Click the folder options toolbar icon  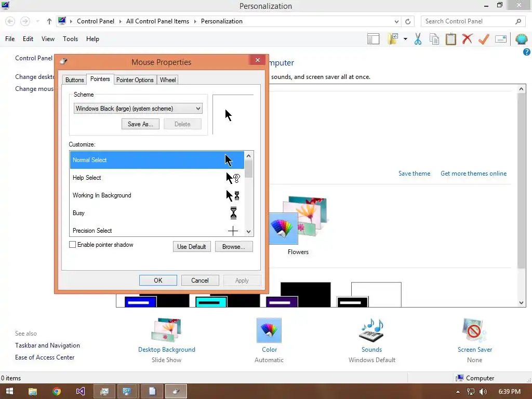click(x=393, y=39)
